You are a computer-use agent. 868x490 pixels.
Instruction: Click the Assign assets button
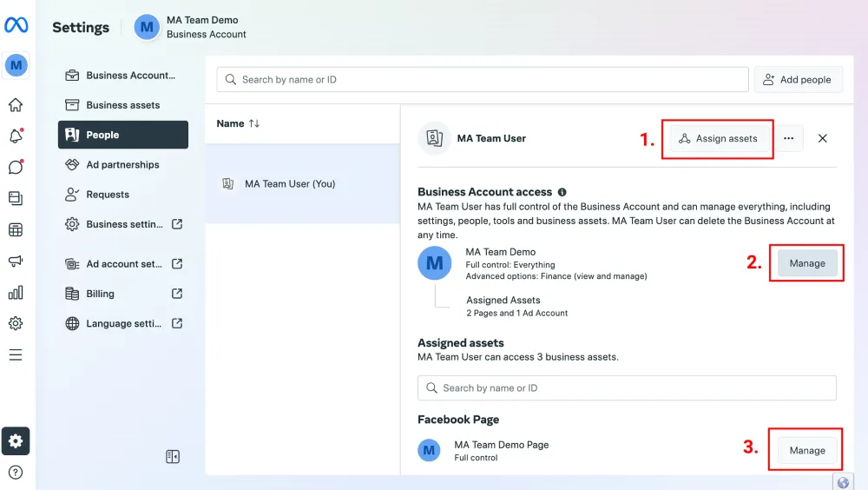point(719,138)
